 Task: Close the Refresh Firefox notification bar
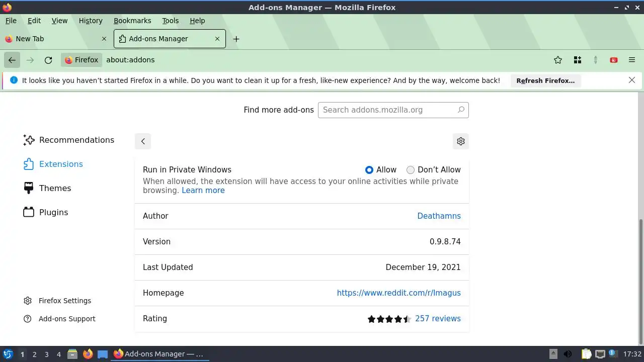[632, 80]
